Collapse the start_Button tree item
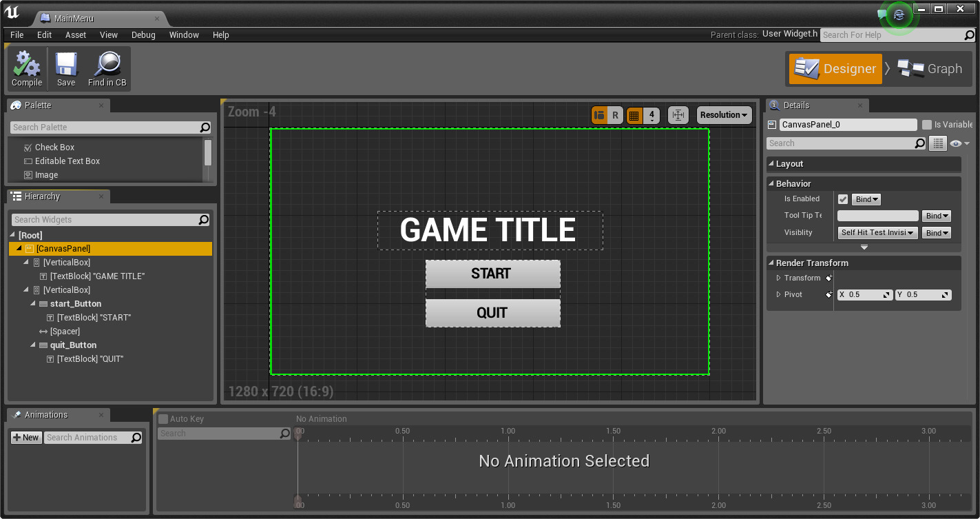The width and height of the screenshot is (980, 519). (32, 303)
